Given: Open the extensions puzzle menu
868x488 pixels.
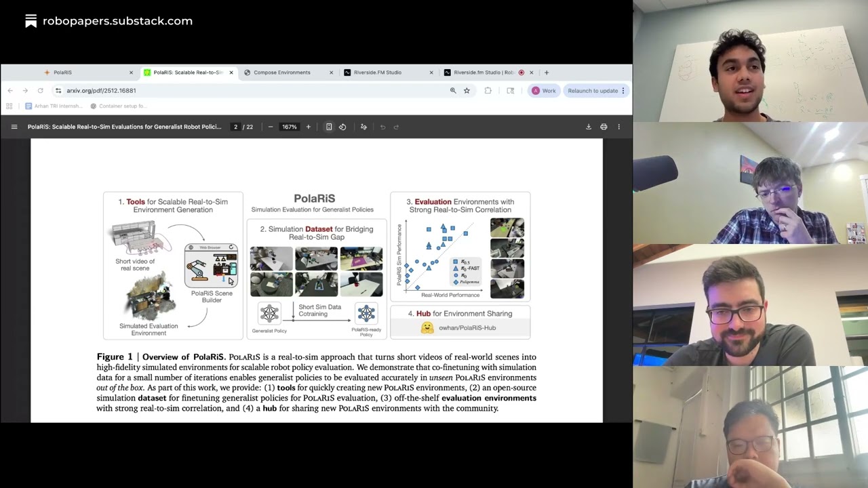Looking at the screenshot, I should [488, 91].
